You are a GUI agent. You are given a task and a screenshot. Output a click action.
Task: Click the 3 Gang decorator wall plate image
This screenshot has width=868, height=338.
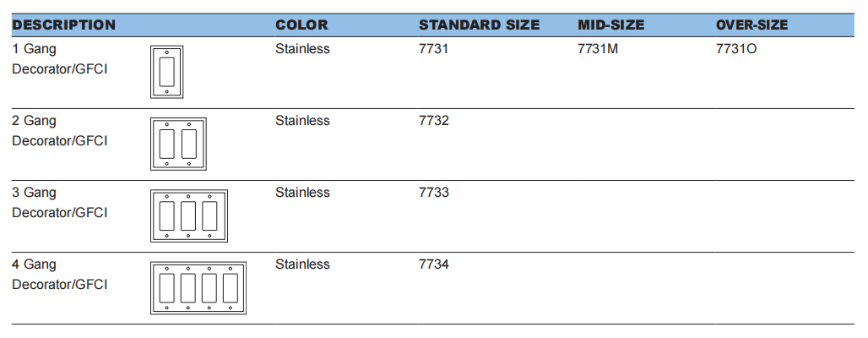[x=189, y=216]
